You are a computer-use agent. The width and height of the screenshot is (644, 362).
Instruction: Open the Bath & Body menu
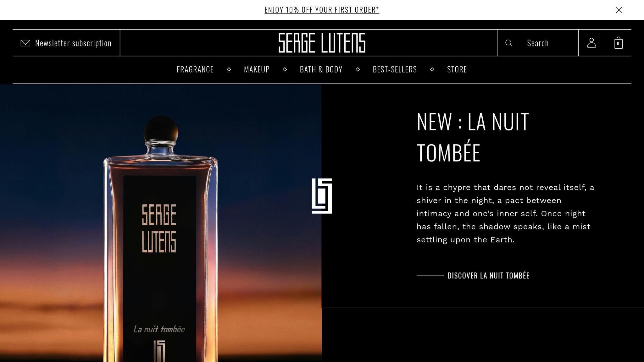[321, 69]
